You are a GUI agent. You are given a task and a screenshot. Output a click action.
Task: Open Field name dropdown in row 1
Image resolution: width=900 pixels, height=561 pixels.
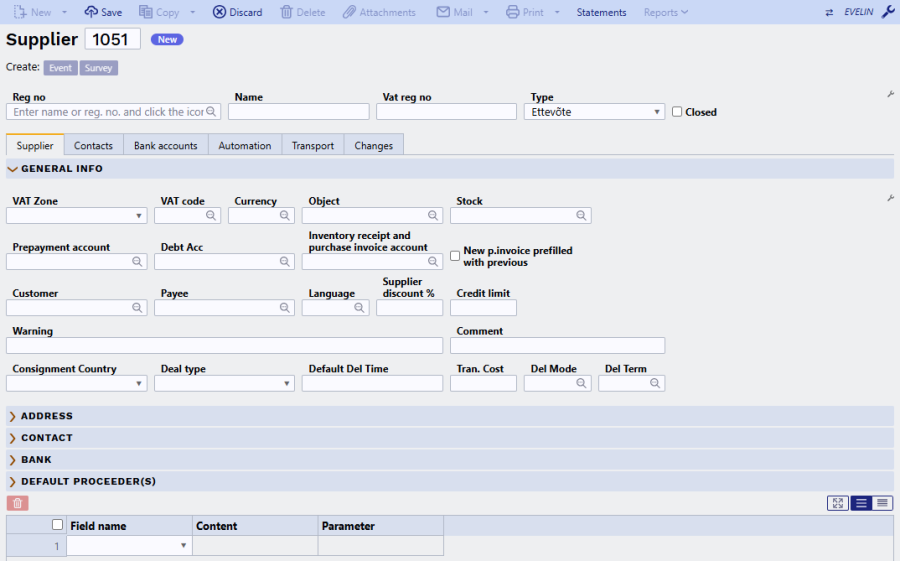129,545
